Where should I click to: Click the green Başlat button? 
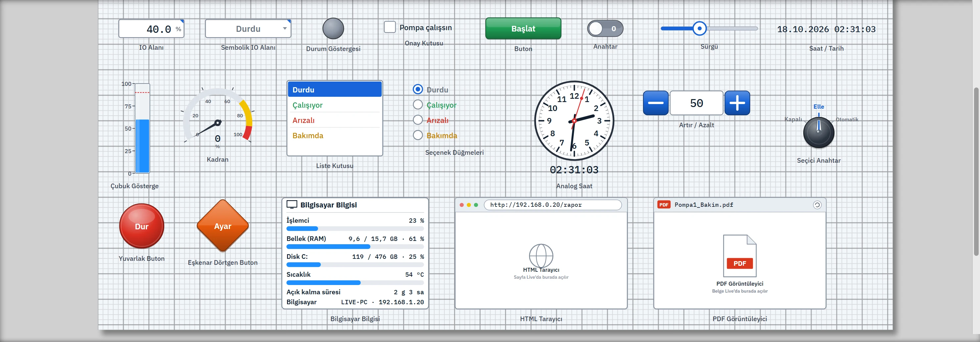point(523,28)
